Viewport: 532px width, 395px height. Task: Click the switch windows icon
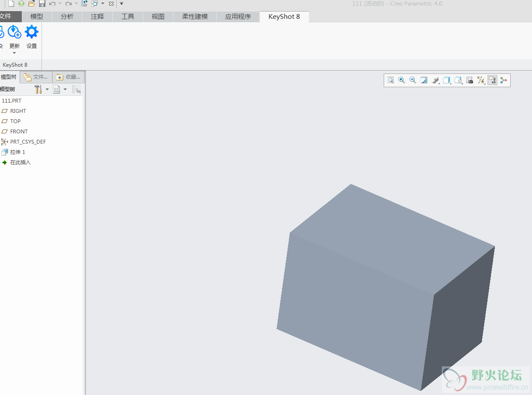[94, 3]
